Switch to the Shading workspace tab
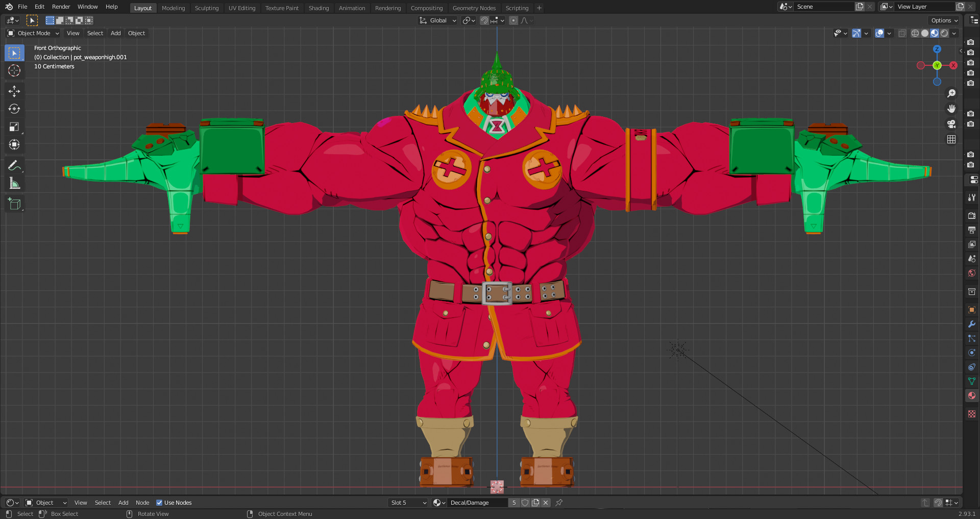Image resolution: width=980 pixels, height=519 pixels. pos(318,8)
